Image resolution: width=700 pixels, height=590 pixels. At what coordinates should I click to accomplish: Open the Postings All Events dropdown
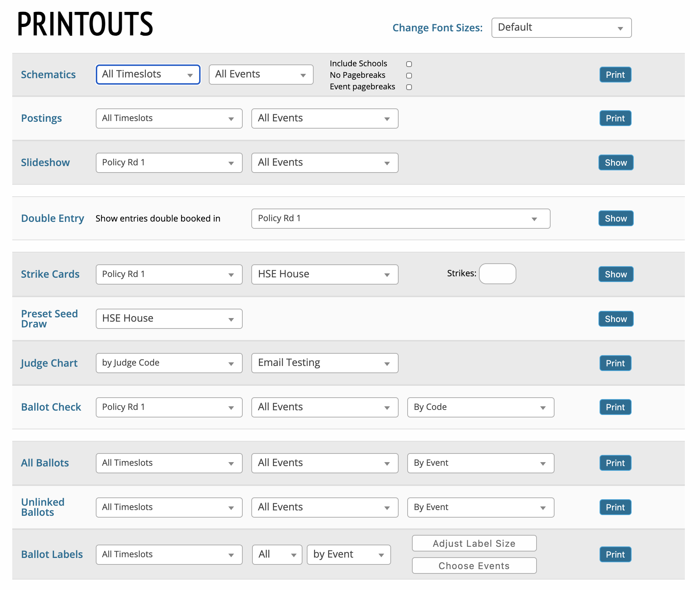pos(324,119)
